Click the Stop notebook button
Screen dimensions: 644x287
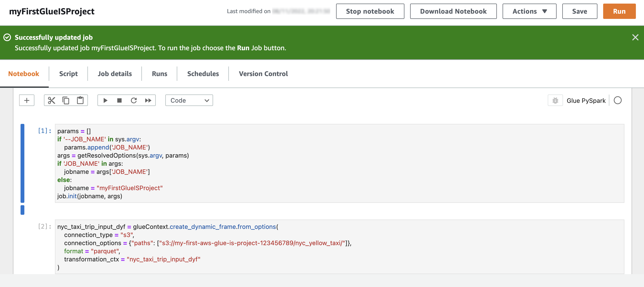tap(370, 11)
